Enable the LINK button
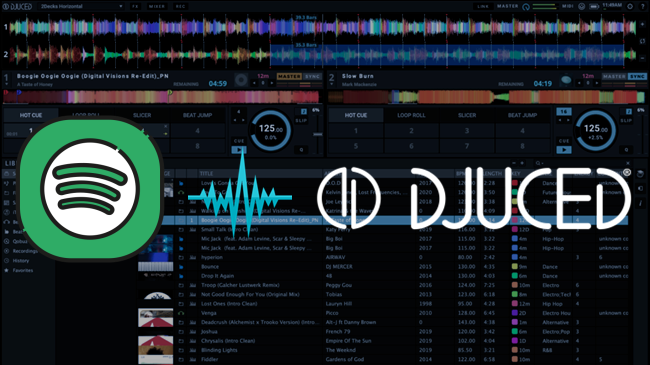Screen dimensions: 650x365 483,6
